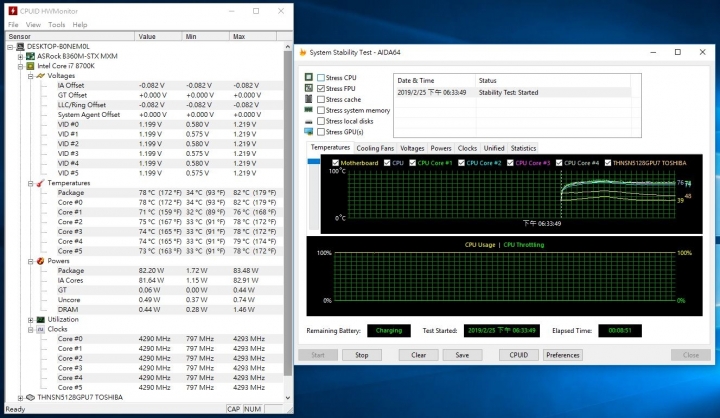Click the Utilization icon in HWMonitor tree

[40, 319]
